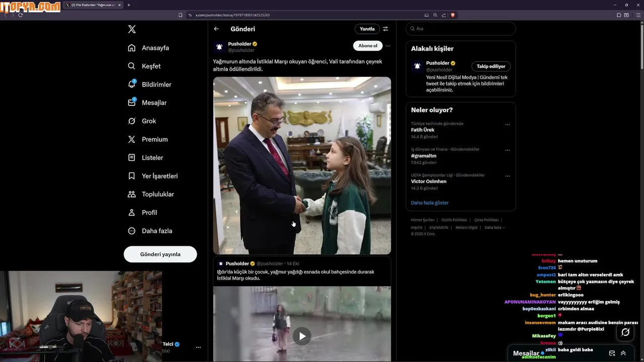Open more options for Fatih Ürek trend
This screenshot has width=644, height=362.
(507, 125)
